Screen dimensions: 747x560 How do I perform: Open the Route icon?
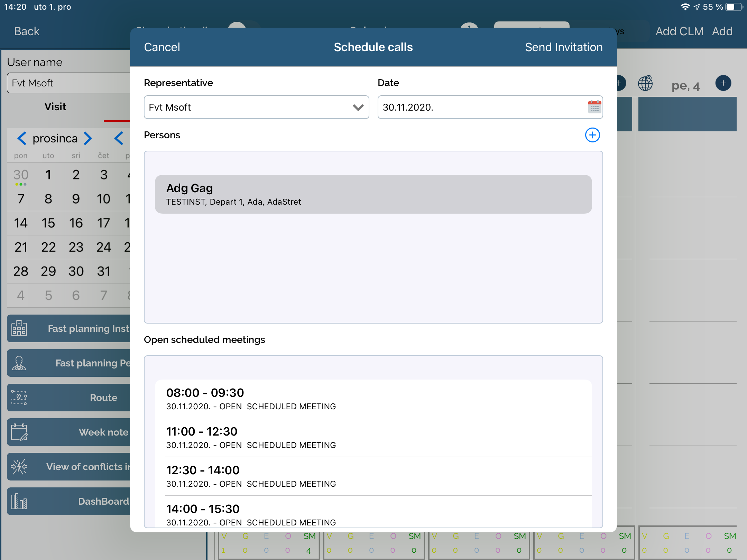pyautogui.click(x=19, y=398)
